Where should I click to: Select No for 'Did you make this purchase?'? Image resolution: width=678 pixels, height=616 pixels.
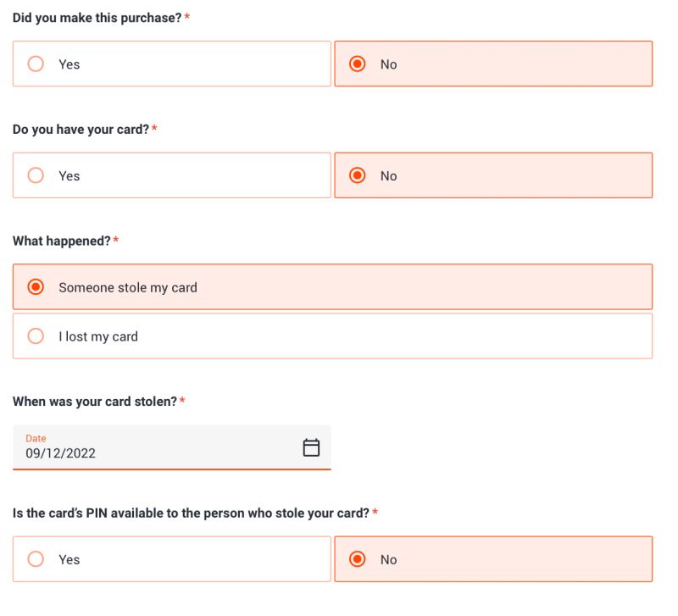click(x=358, y=64)
